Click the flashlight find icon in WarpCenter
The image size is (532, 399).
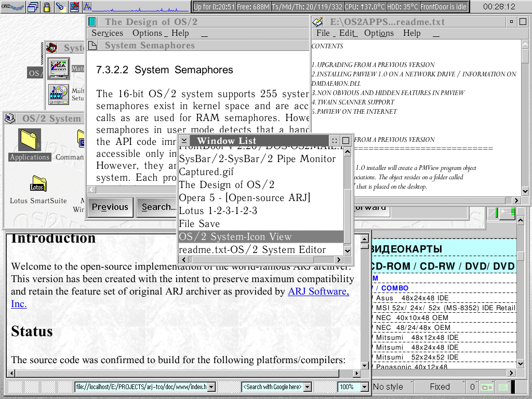click(61, 7)
